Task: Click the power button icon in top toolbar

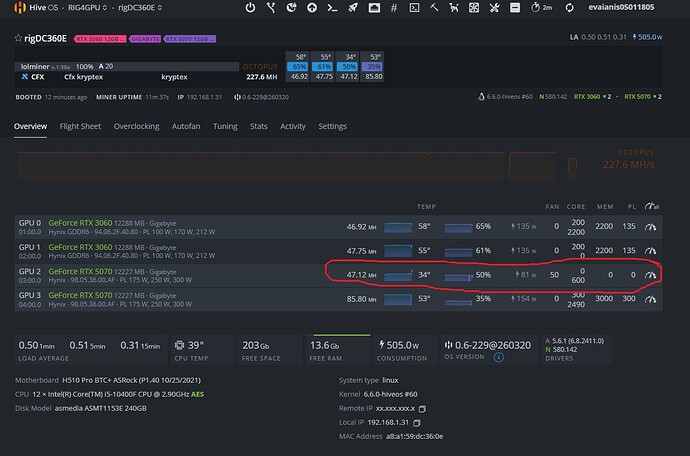Action: click(x=250, y=8)
